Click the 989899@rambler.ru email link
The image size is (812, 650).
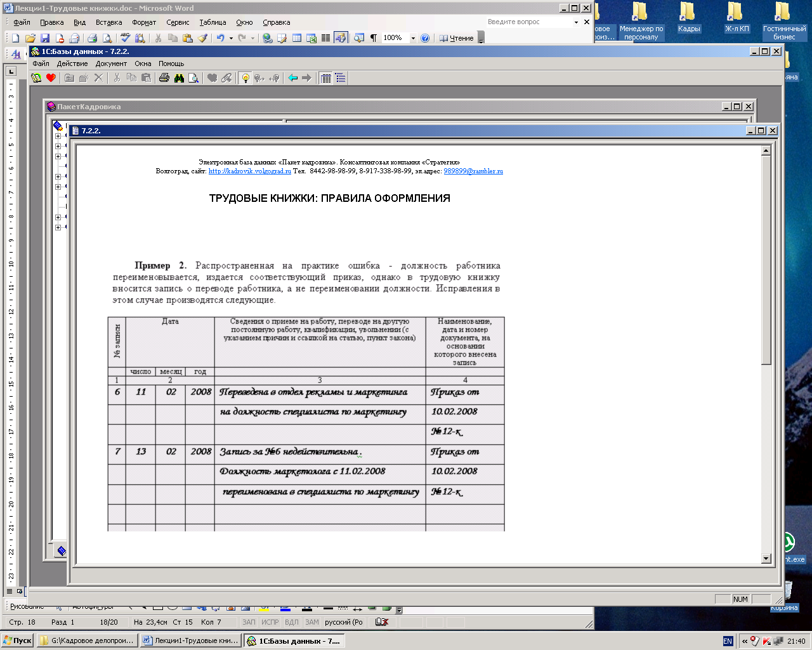click(x=473, y=171)
